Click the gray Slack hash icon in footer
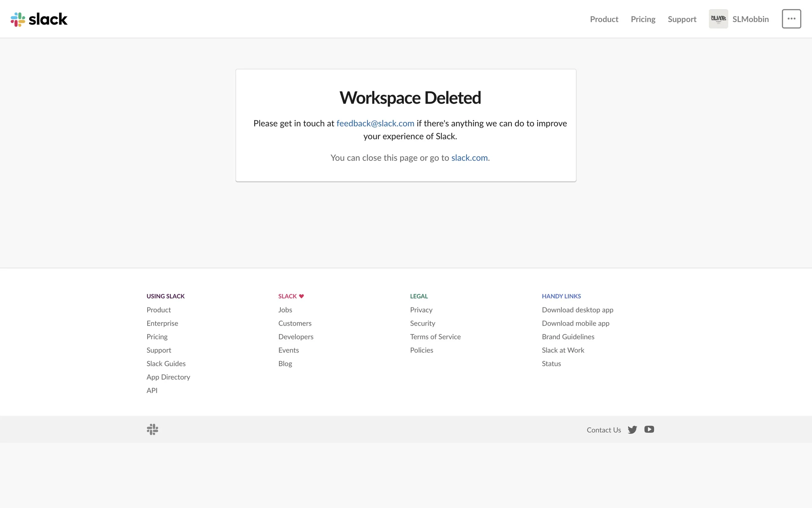 point(152,430)
